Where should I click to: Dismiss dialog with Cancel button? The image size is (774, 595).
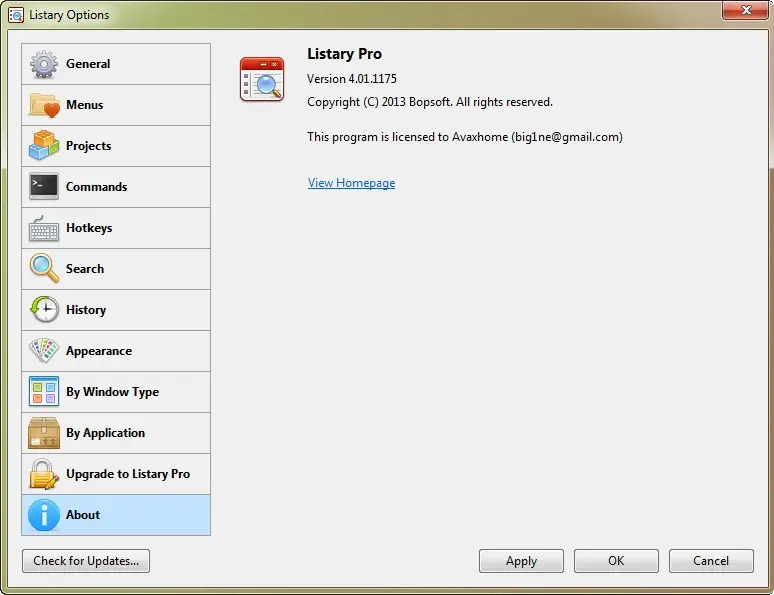click(x=711, y=561)
